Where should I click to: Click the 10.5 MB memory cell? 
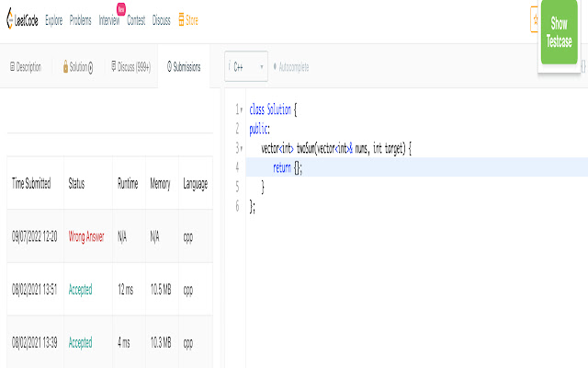(161, 290)
